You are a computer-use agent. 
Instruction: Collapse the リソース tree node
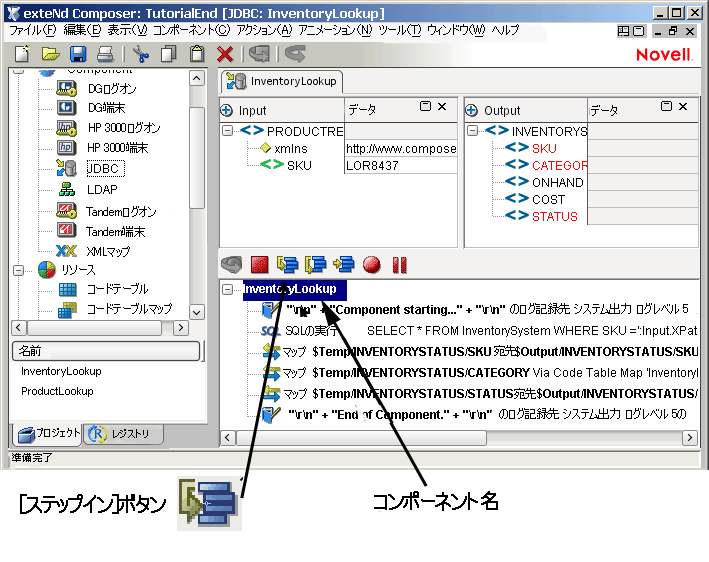19,270
